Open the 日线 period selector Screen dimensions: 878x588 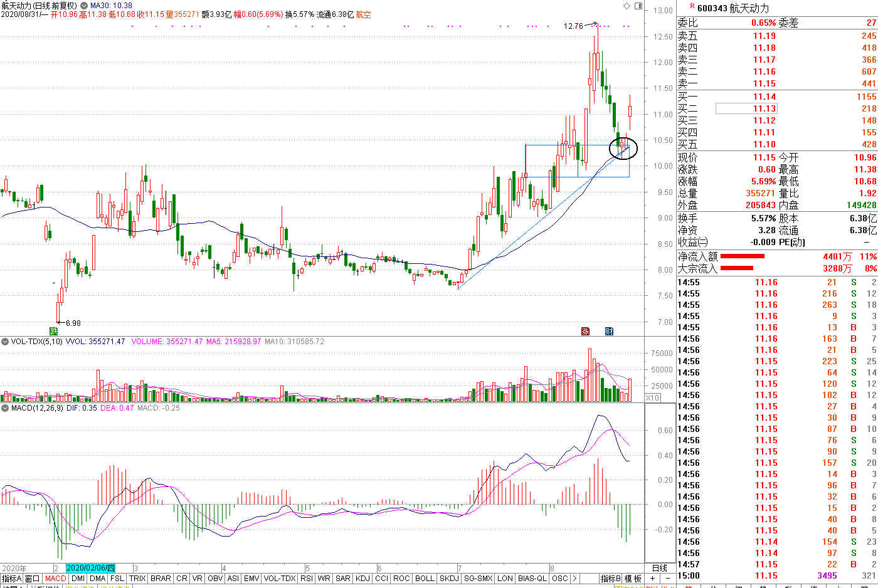coord(660,567)
